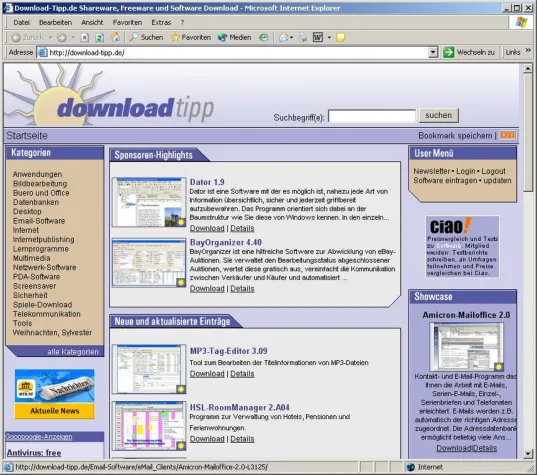This screenshot has height=475, width=537.
Task: Click the alle Kategorien link
Action: (x=73, y=352)
